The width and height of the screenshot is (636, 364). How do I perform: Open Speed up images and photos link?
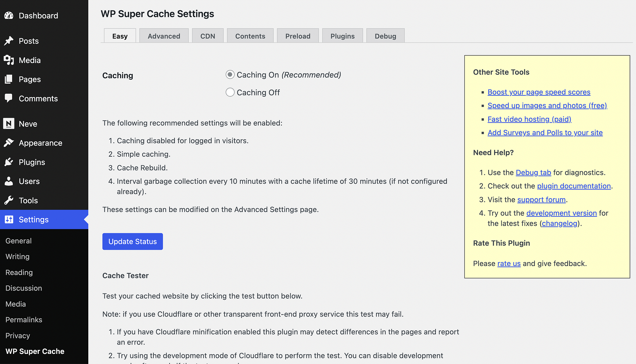pyautogui.click(x=547, y=105)
